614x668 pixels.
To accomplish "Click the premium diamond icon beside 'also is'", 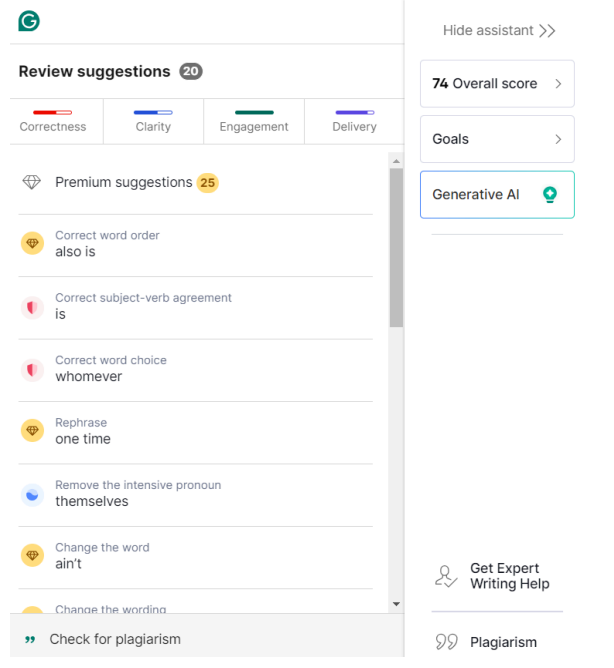I will 32,243.
